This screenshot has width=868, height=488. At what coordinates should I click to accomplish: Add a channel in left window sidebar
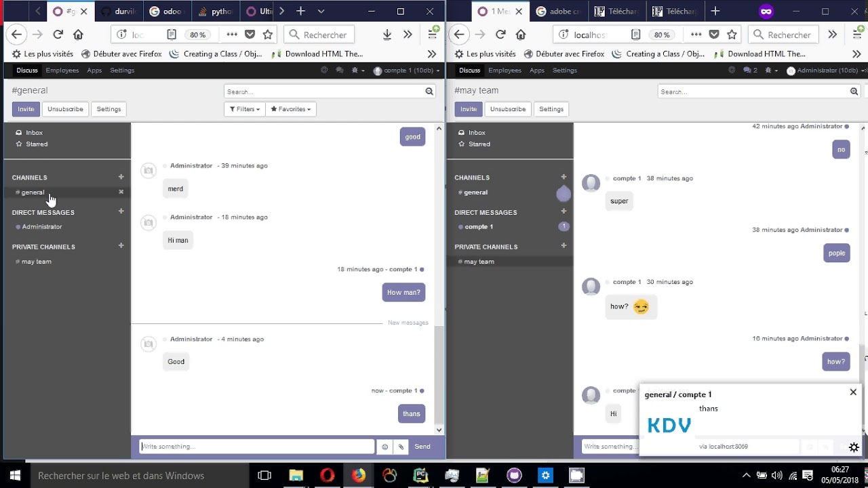click(x=121, y=177)
